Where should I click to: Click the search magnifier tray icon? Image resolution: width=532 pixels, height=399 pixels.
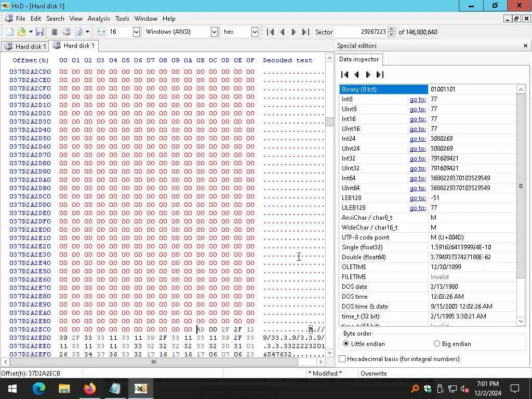coord(415,389)
